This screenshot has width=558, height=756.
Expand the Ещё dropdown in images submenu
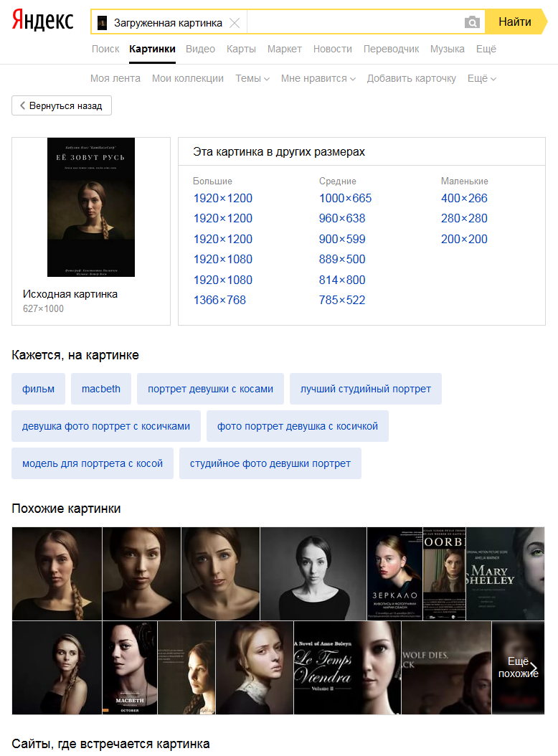tap(481, 78)
